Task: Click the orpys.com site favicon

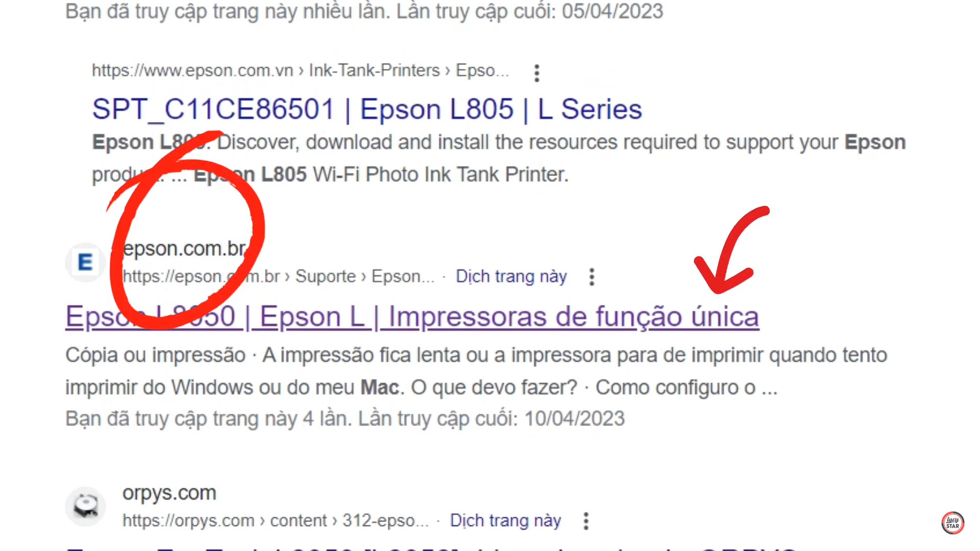Action: pyautogui.click(x=85, y=507)
